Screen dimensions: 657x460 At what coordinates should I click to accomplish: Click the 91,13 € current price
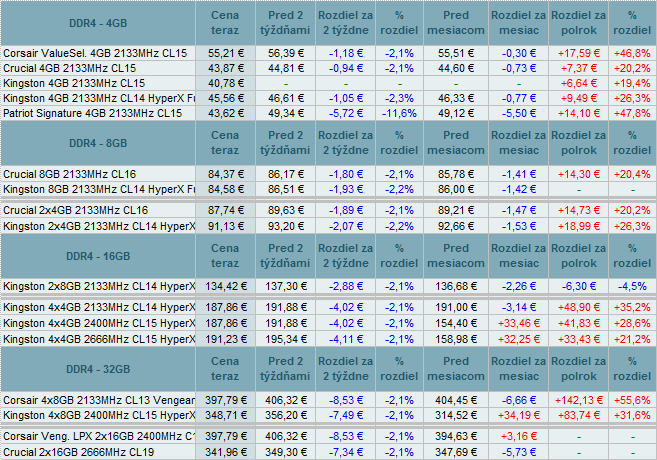(x=226, y=227)
